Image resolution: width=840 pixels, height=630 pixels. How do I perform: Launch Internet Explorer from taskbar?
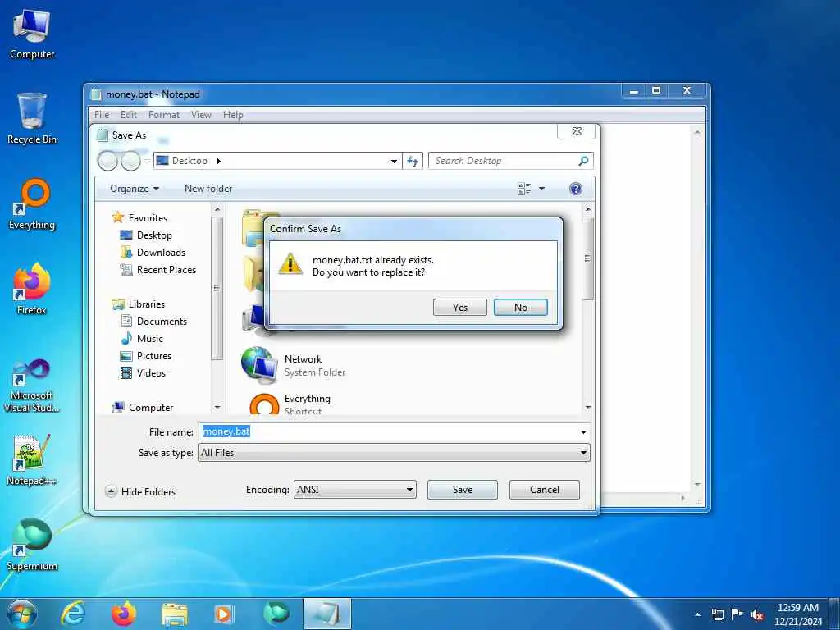coord(73,614)
